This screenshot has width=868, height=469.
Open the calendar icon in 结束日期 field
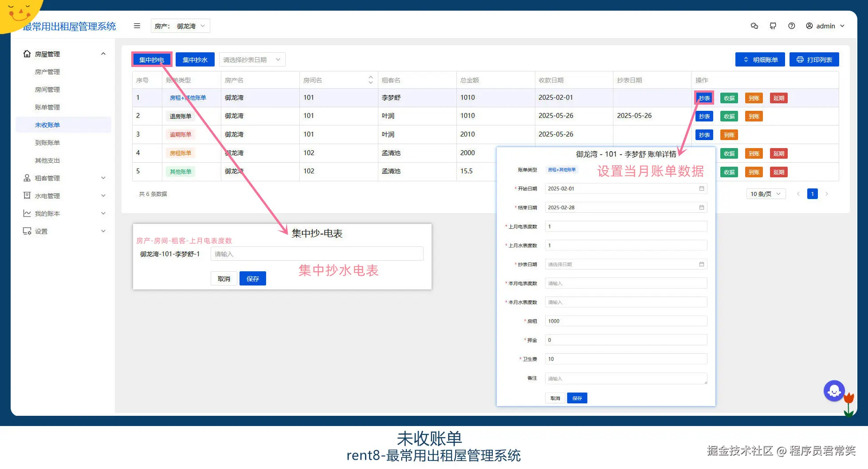click(702, 207)
